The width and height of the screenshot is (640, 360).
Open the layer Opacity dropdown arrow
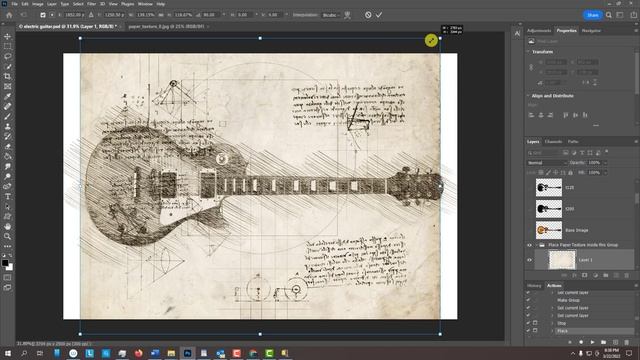pyautogui.click(x=605, y=163)
